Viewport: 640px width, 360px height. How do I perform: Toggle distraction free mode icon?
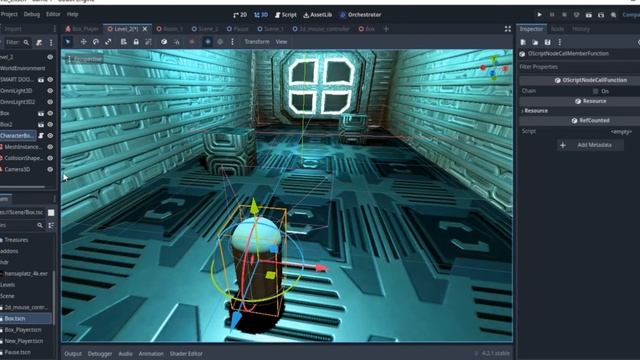click(x=507, y=29)
